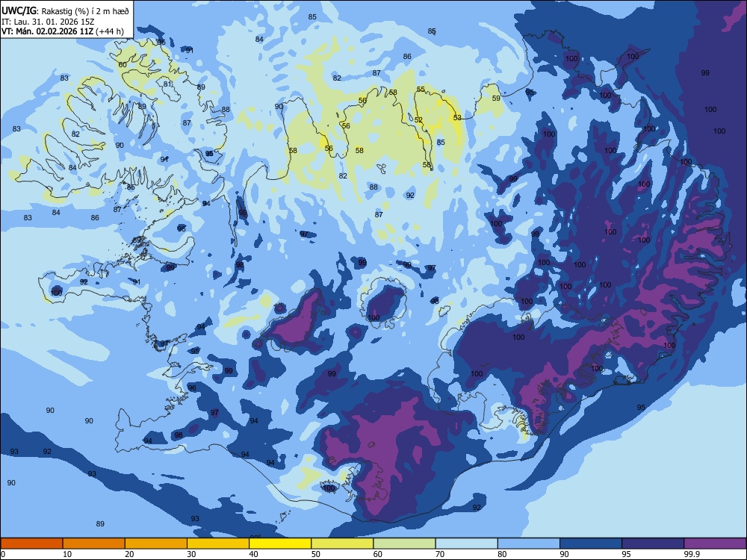747x560 pixels.
Task: Click legend tick label '40'
Action: click(254, 554)
